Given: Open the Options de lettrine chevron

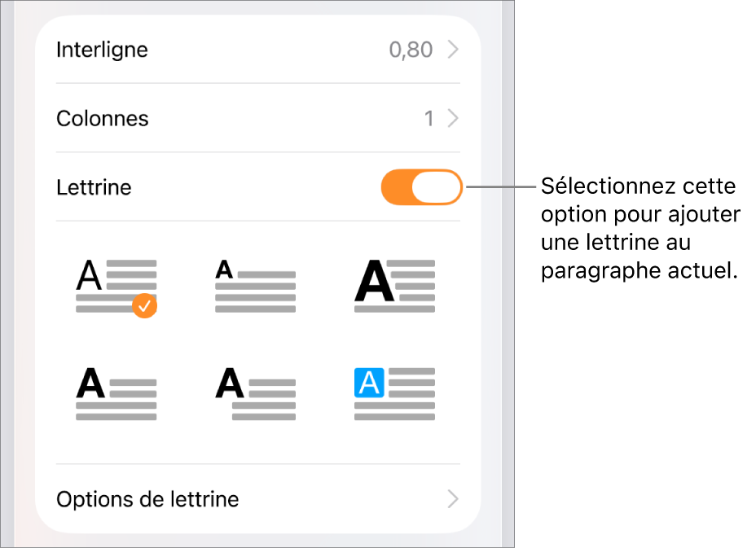Looking at the screenshot, I should [x=453, y=499].
